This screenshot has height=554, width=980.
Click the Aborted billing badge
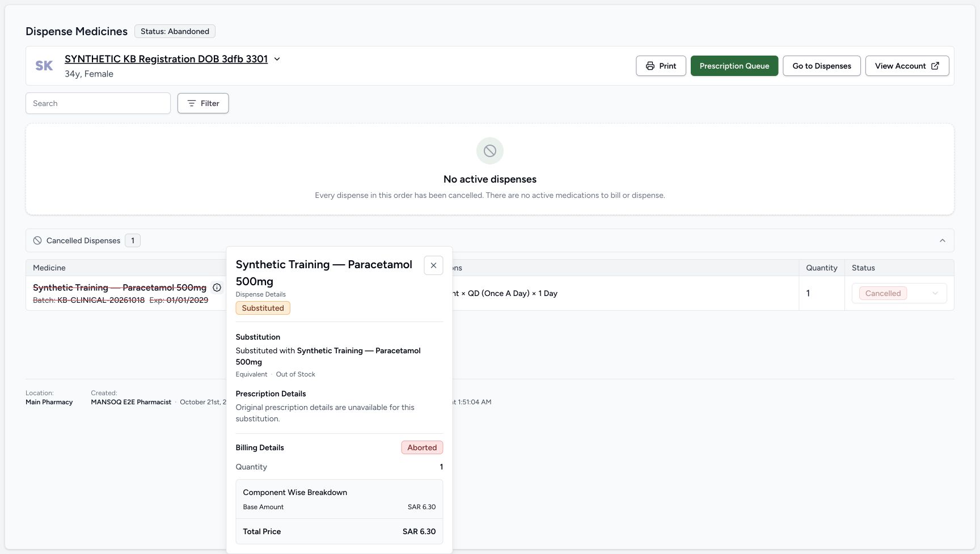[x=422, y=447]
